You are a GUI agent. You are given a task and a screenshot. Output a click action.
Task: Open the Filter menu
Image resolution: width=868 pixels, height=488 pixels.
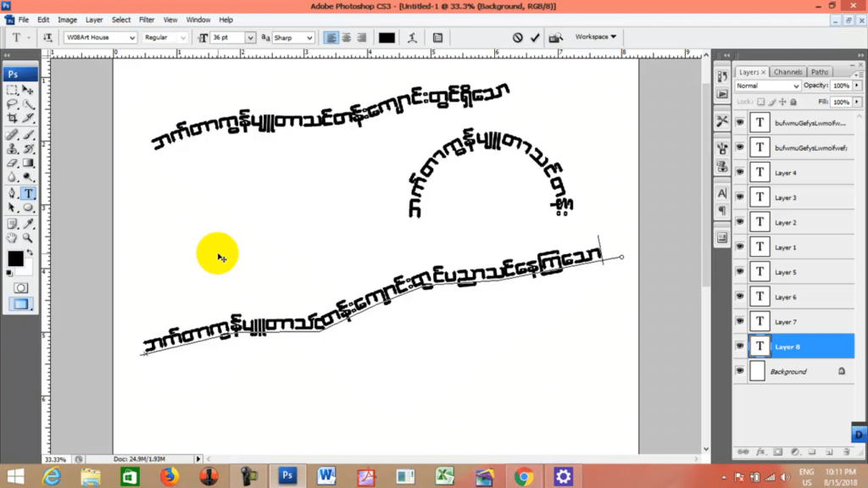[x=147, y=20]
